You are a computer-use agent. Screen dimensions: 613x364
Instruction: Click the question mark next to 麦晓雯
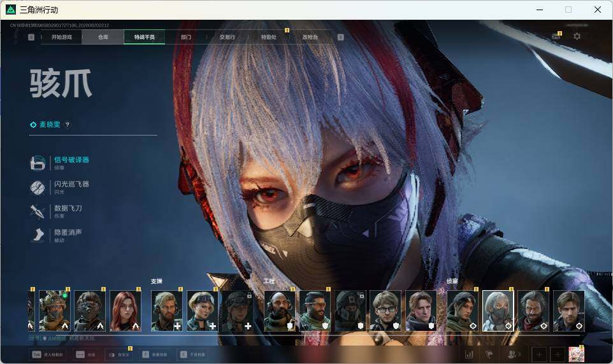tap(68, 125)
